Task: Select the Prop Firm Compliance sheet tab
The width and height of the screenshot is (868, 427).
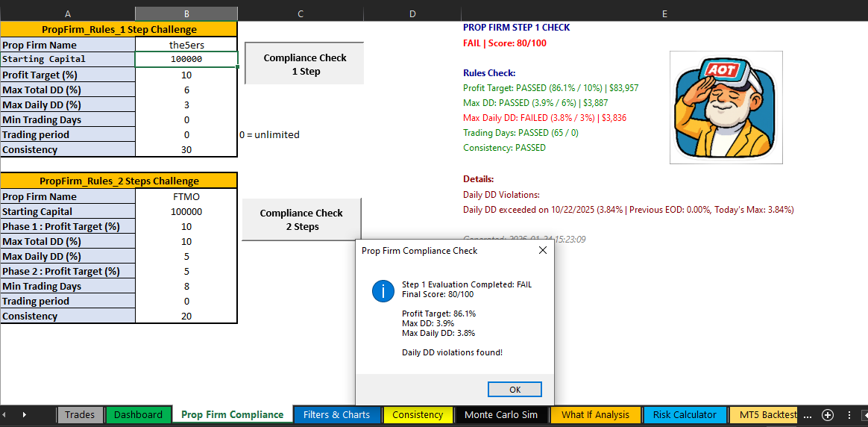Action: point(233,414)
